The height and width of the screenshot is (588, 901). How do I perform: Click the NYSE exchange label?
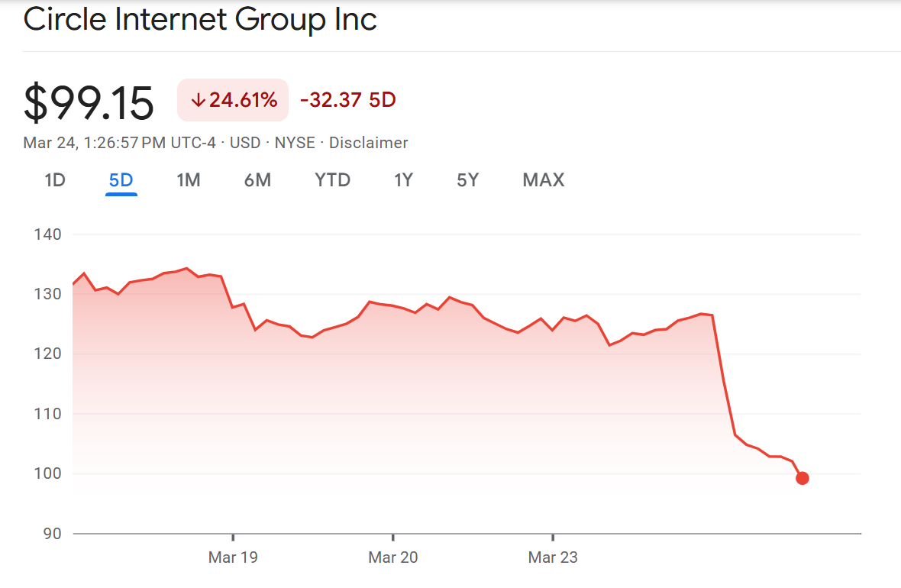click(295, 143)
